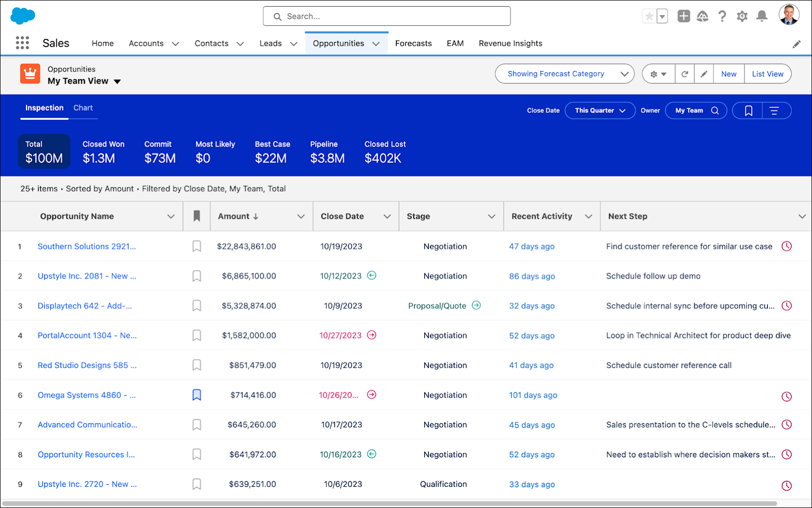
Task: Click the help question mark icon
Action: (x=722, y=16)
